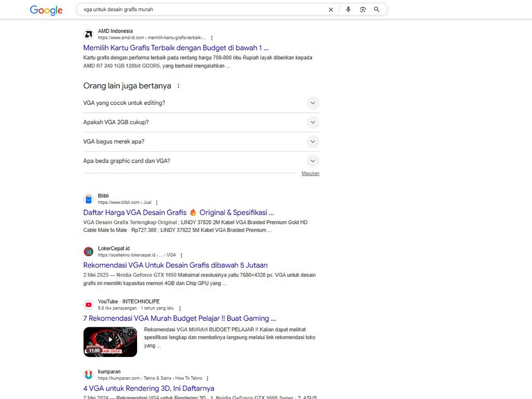Image resolution: width=532 pixels, height=399 pixels.
Task: Click the 'Masukan' feedback link
Action: pyautogui.click(x=311, y=174)
